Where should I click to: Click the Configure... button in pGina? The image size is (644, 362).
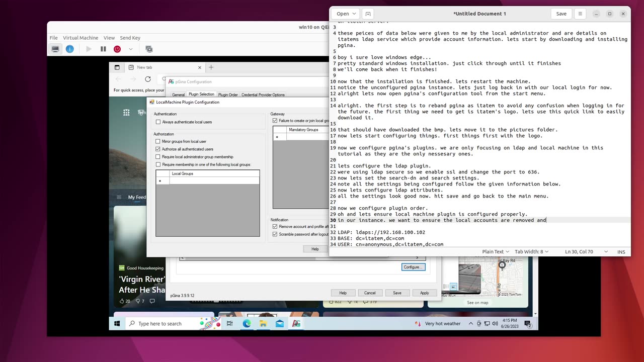(413, 267)
